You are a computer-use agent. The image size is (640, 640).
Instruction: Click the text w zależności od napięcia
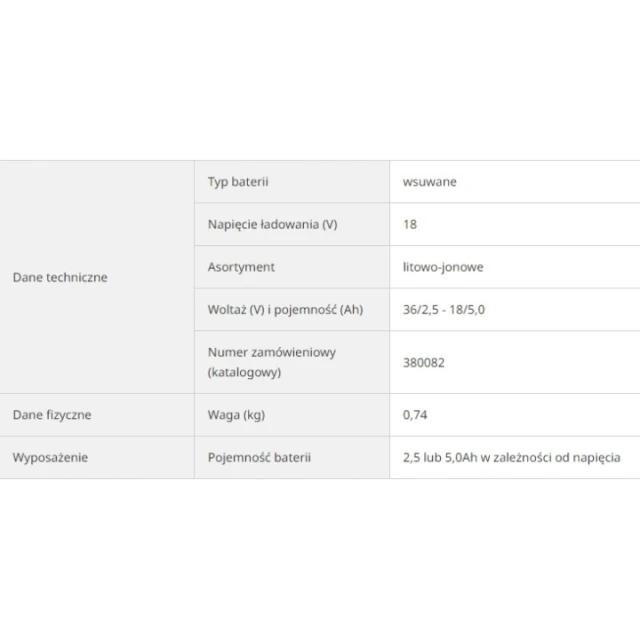pyautogui.click(x=551, y=458)
